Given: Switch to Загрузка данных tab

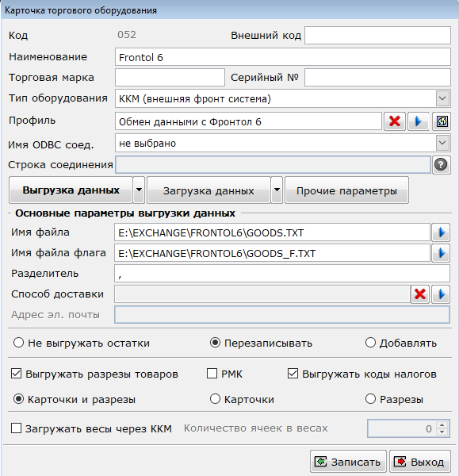Looking at the screenshot, I should (208, 190).
